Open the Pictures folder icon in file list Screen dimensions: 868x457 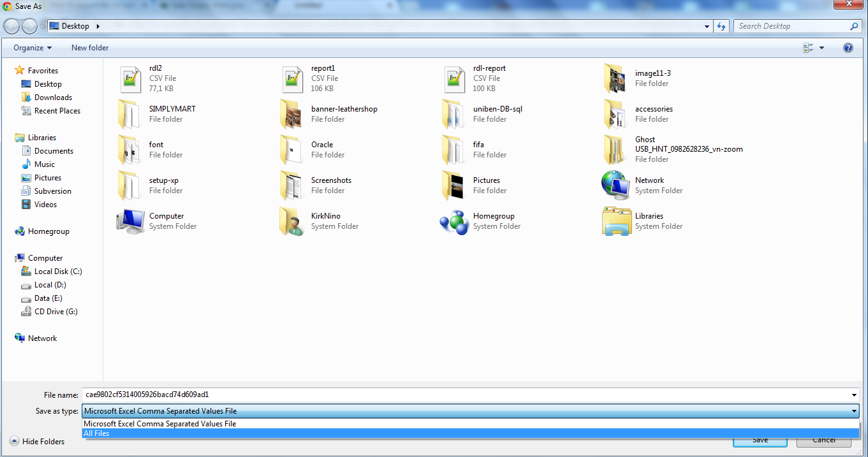[453, 185]
